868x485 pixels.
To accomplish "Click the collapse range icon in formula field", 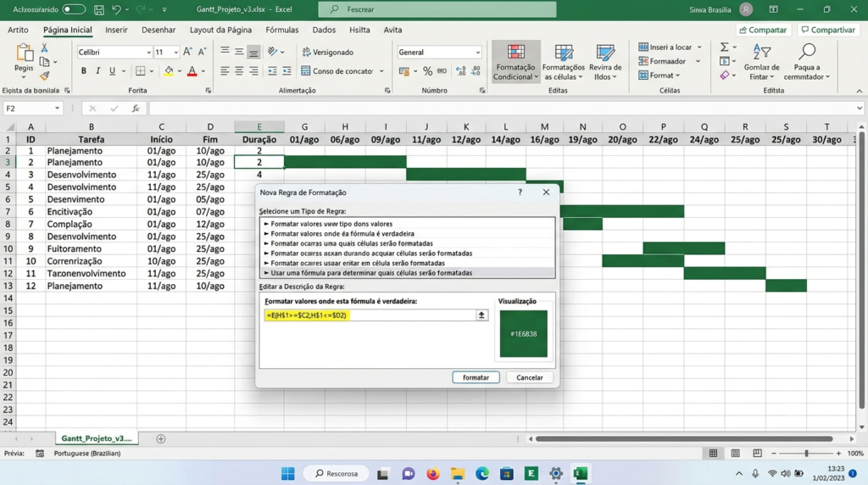I will tap(481, 315).
